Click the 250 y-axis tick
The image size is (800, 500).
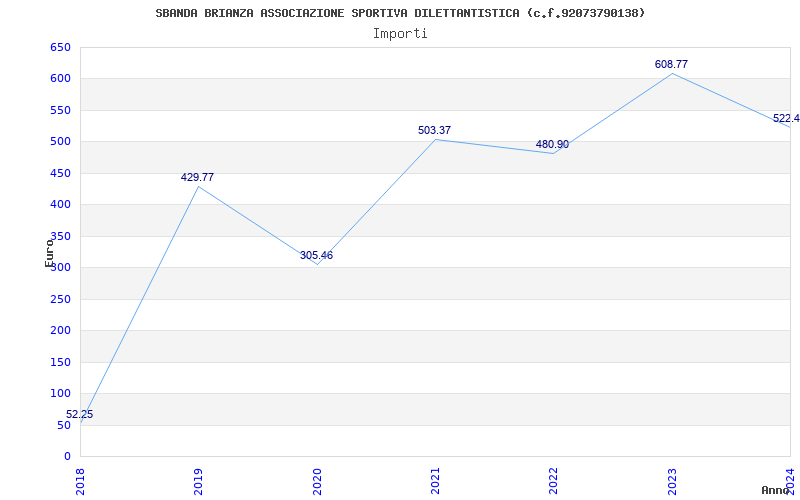pyautogui.click(x=60, y=299)
